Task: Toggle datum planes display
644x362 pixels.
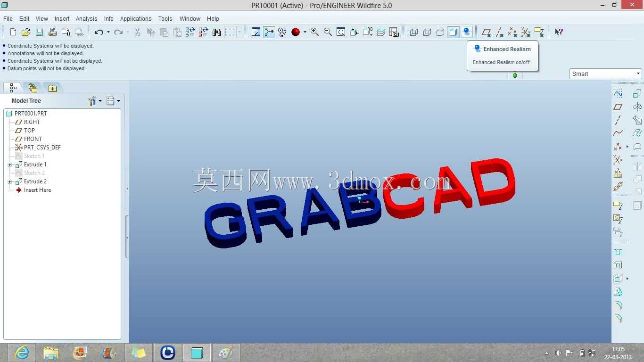Action: coord(487,32)
